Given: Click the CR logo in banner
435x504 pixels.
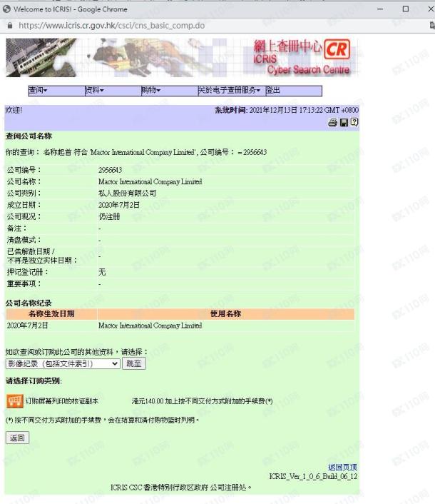Looking at the screenshot, I should point(337,49).
